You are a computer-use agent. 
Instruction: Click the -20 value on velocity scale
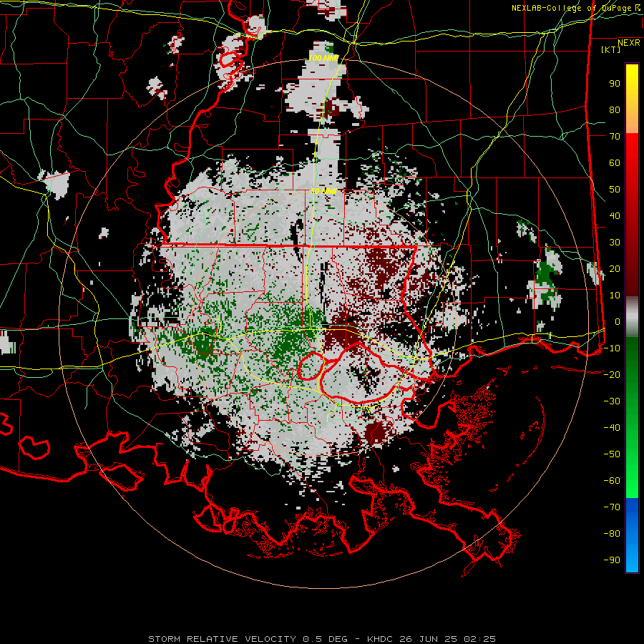612,374
